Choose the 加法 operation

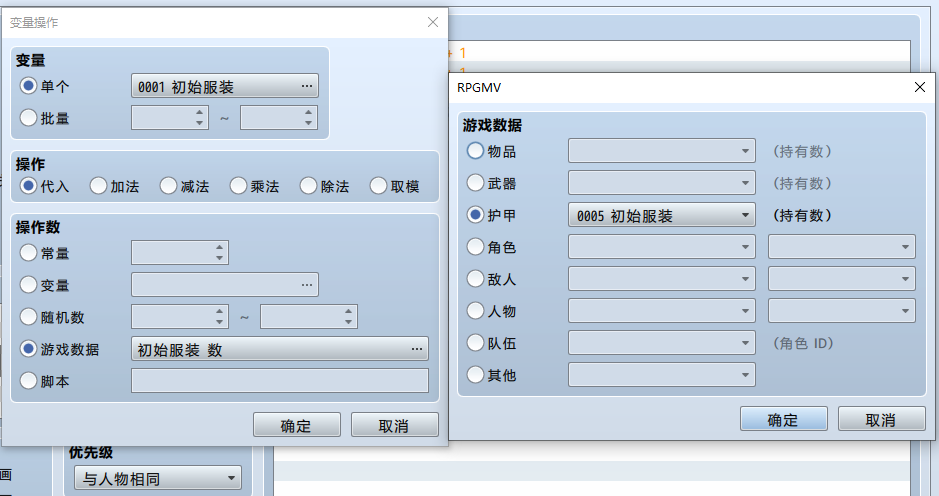click(x=98, y=186)
